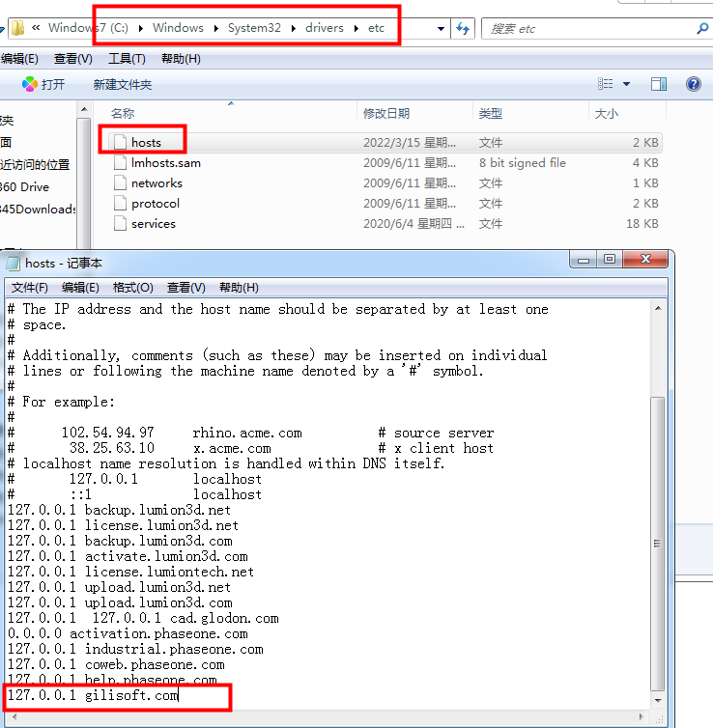Close the hosts Notepad window
This screenshot has width=713, height=728.
click(645, 260)
